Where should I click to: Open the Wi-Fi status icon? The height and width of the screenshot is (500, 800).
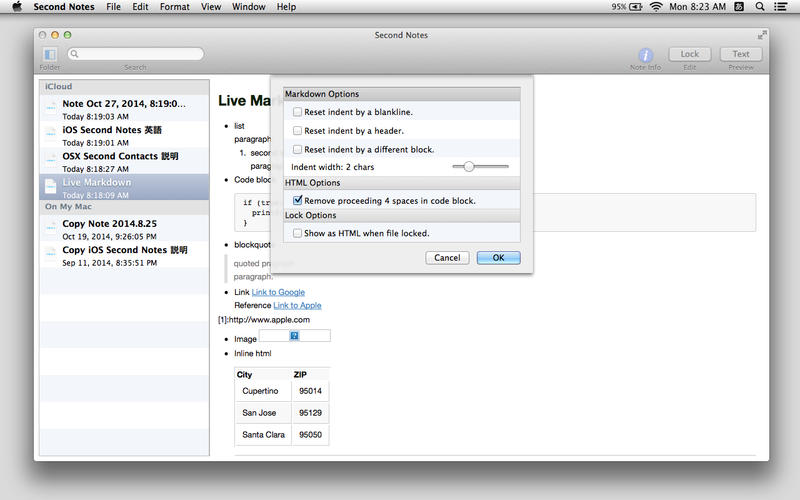coord(656,7)
